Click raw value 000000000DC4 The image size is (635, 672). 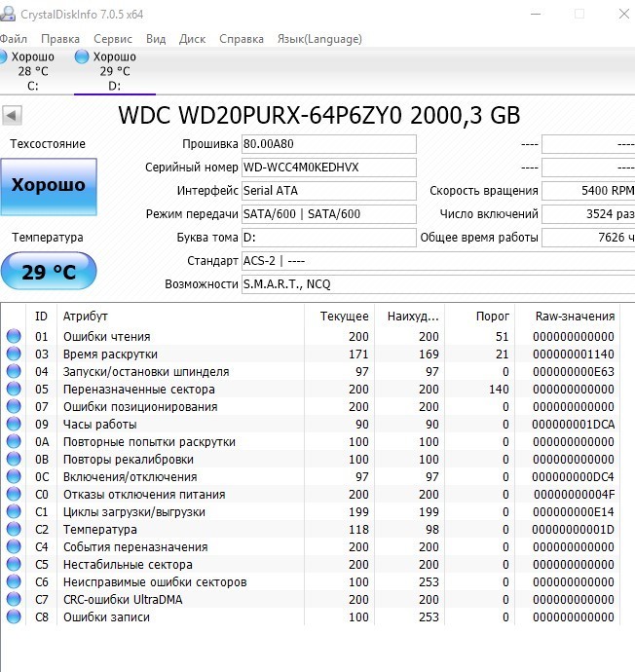click(x=573, y=477)
